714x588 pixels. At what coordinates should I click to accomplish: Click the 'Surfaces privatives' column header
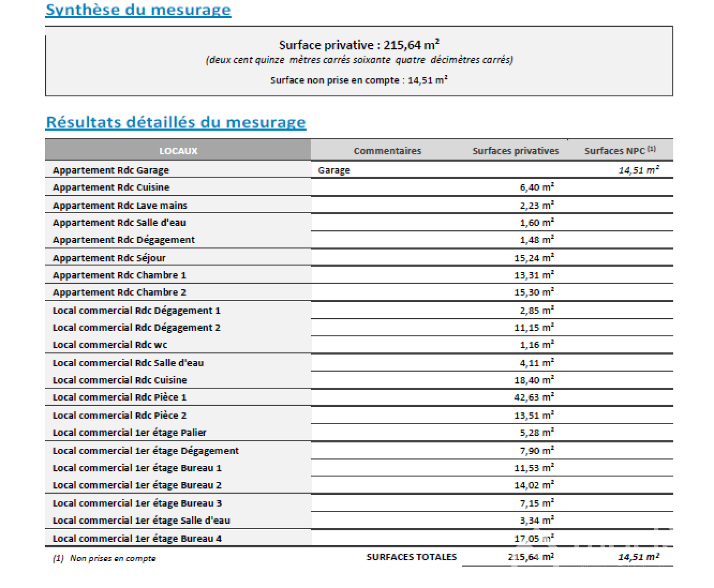(515, 151)
